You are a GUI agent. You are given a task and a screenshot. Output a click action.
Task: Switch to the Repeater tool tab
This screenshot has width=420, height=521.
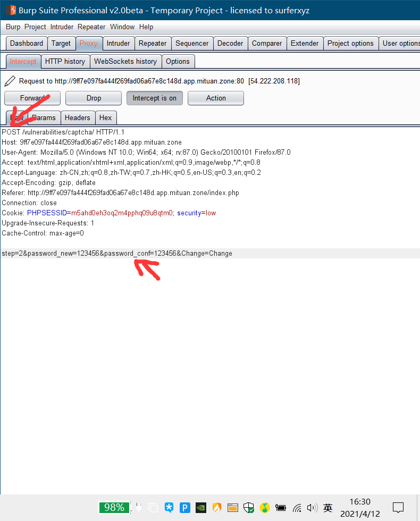click(x=153, y=43)
